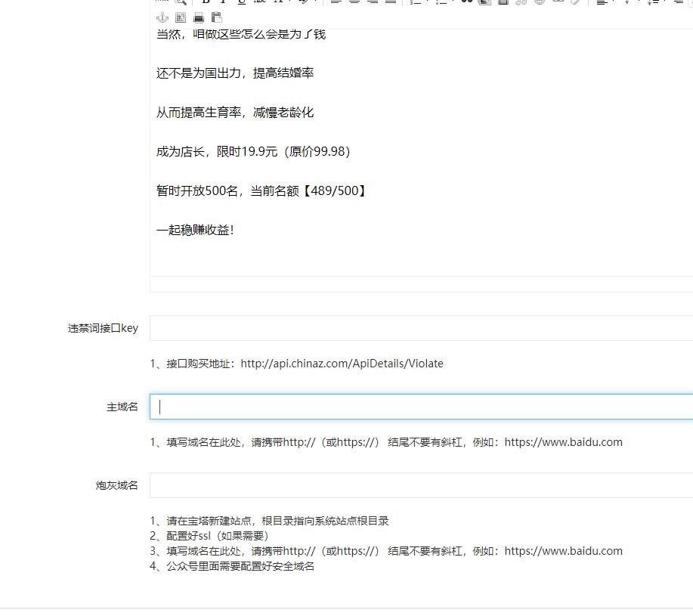Apply left alignment in editor toolbar

tap(336, 2)
